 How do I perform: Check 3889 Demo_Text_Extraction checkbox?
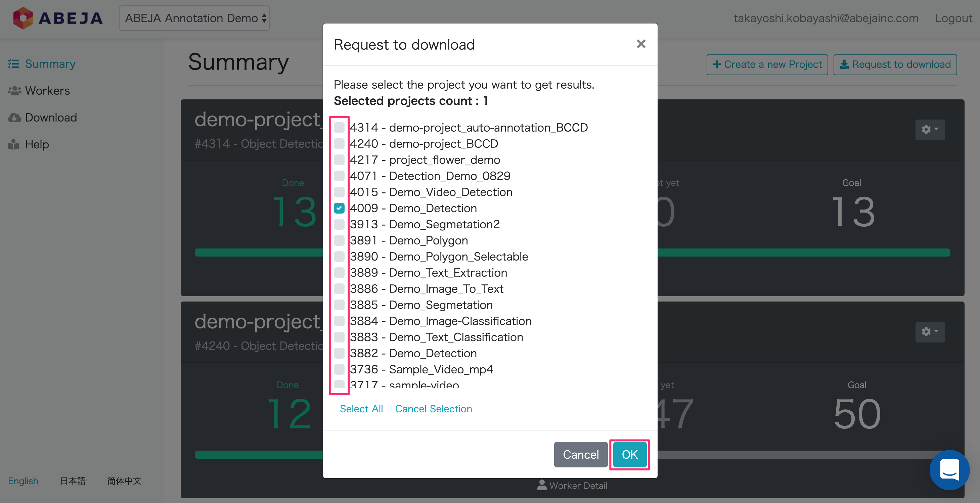point(339,272)
